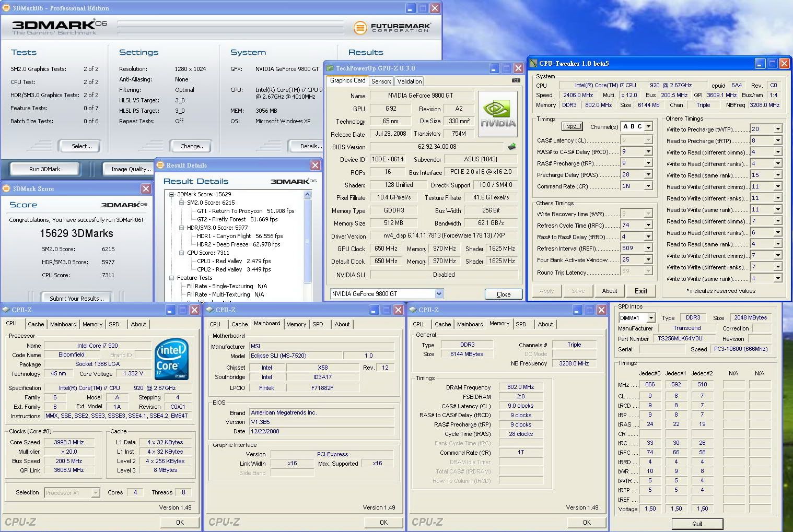Open the NVIDIA GeForce 9800 GT selector dropdown
The image size is (793, 532).
click(439, 294)
